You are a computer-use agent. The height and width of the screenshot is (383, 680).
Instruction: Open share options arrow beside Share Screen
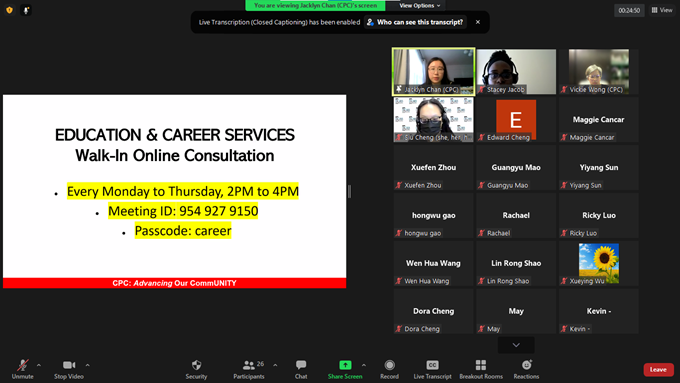tap(363, 365)
